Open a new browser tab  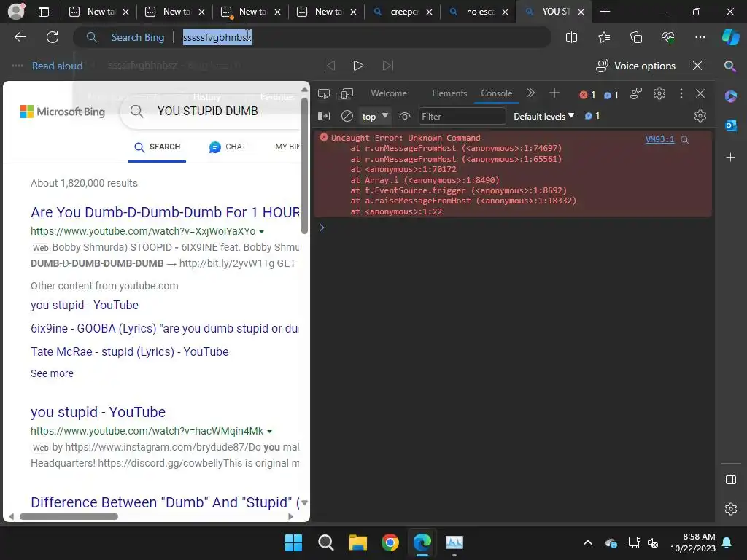(x=605, y=12)
